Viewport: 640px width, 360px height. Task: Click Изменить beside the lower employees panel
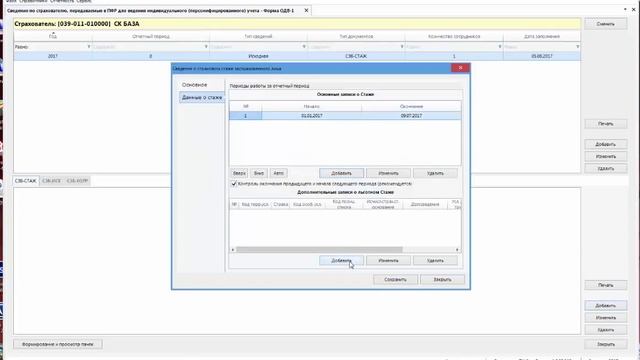coord(606,318)
